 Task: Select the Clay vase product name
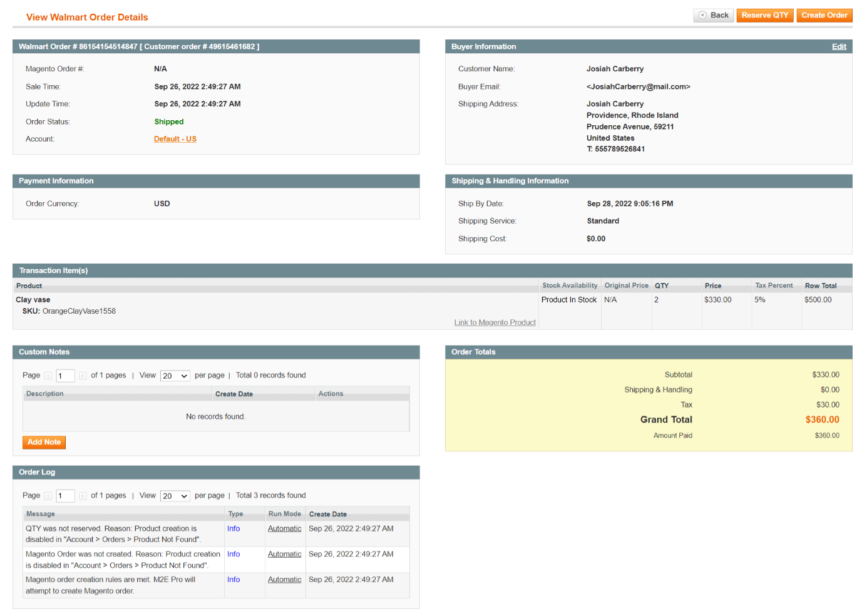point(33,300)
